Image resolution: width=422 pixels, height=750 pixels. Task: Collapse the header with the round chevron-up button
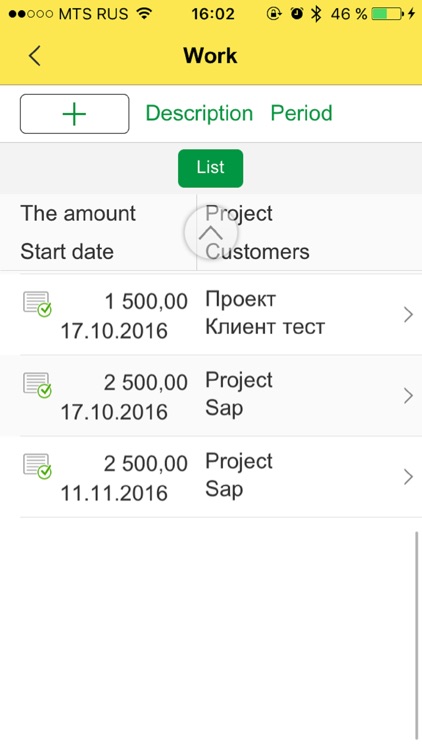tap(211, 233)
